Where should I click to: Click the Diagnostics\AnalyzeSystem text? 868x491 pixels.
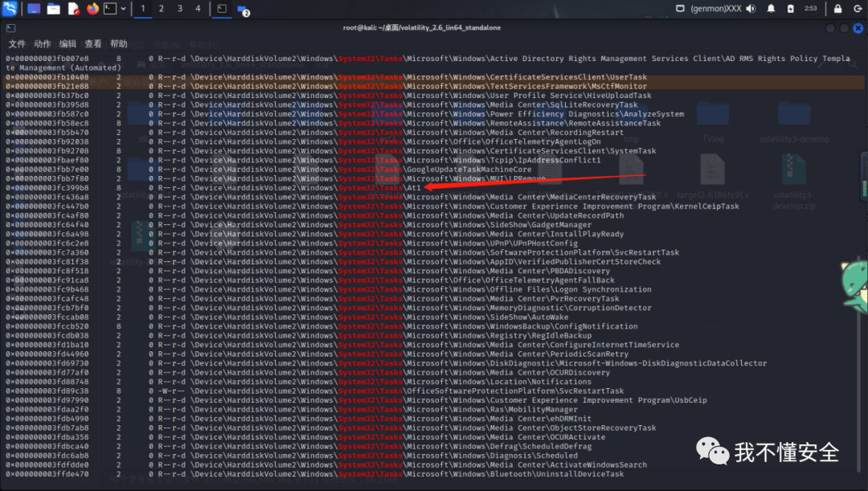[626, 114]
